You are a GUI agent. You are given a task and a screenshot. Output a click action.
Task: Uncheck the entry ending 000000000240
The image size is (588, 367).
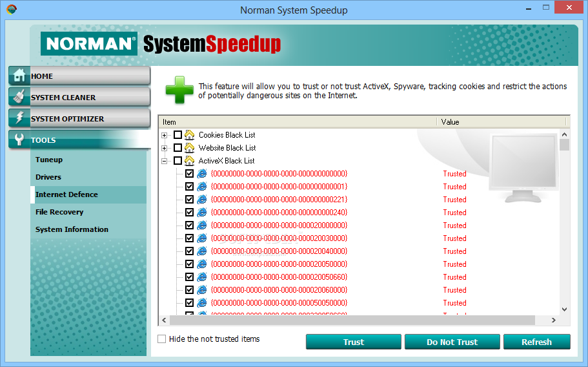189,213
